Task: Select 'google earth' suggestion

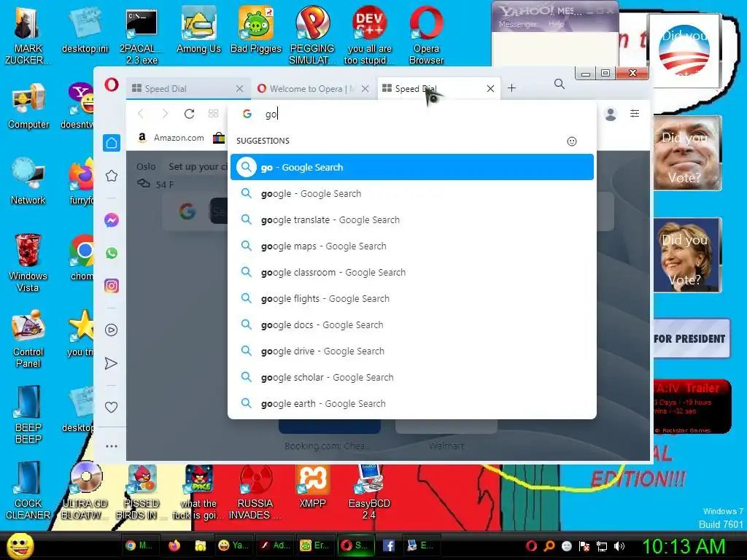Action: 412,403
